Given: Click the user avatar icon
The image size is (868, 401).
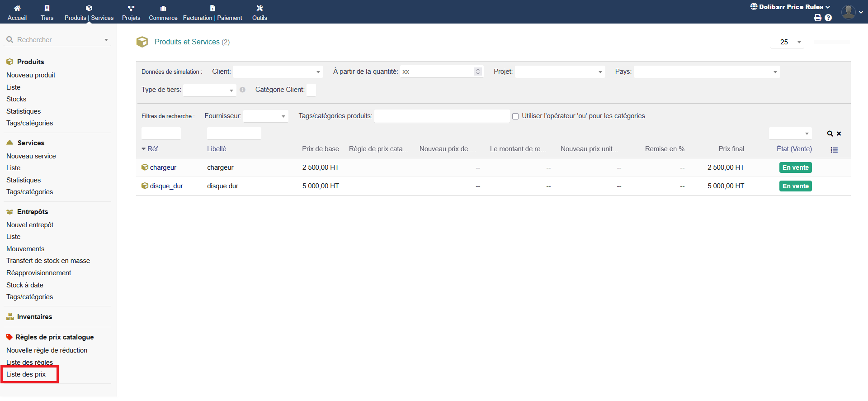Looking at the screenshot, I should [848, 12].
